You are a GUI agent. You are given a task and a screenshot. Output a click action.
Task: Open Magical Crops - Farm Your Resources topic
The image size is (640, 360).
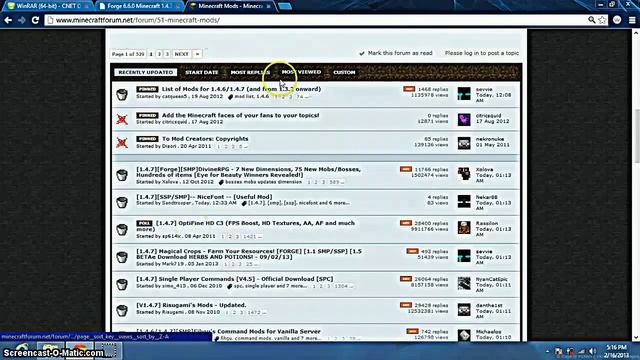(x=249, y=254)
